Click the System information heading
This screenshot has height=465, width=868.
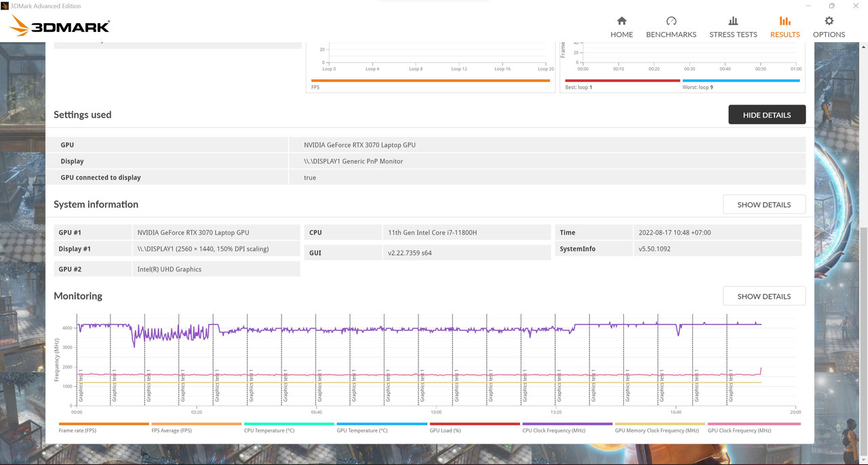[96, 204]
